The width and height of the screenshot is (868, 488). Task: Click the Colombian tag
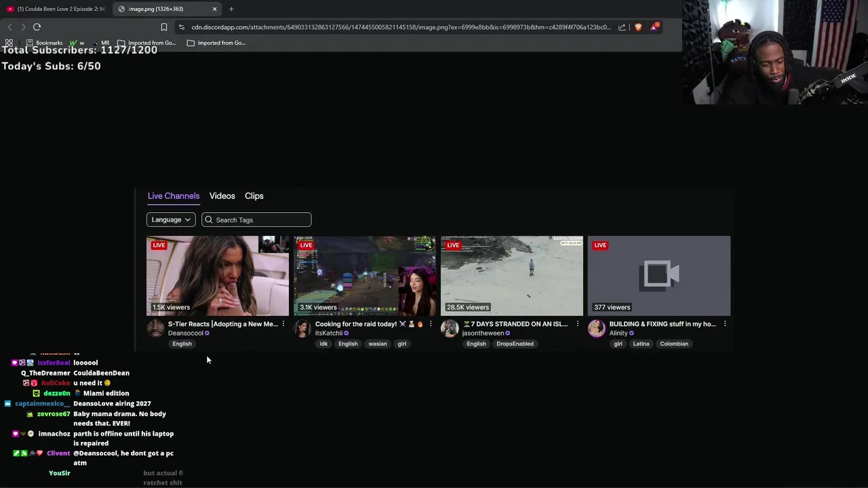(x=674, y=344)
